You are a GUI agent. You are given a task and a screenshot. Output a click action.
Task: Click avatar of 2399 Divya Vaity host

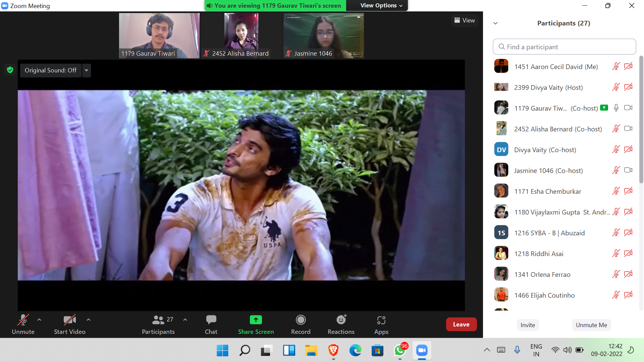501,87
